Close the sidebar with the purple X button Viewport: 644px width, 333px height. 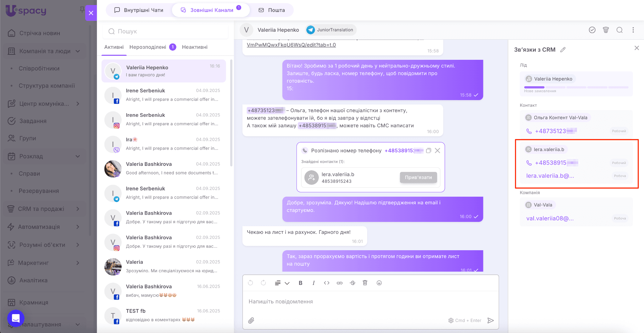(x=91, y=13)
